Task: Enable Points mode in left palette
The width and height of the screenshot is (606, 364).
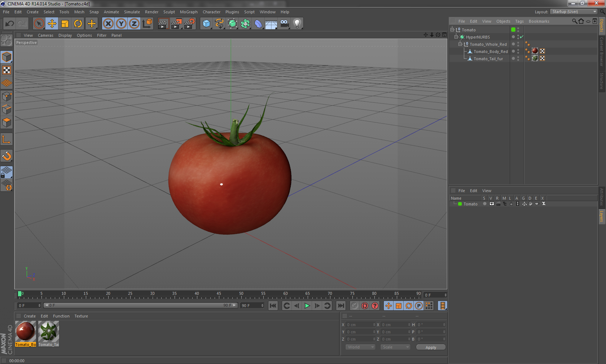Action: click(x=7, y=97)
